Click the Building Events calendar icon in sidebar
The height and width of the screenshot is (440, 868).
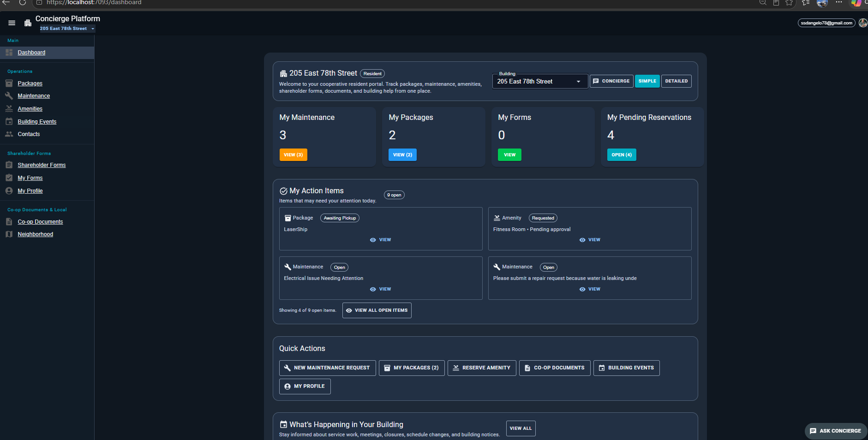click(9, 122)
